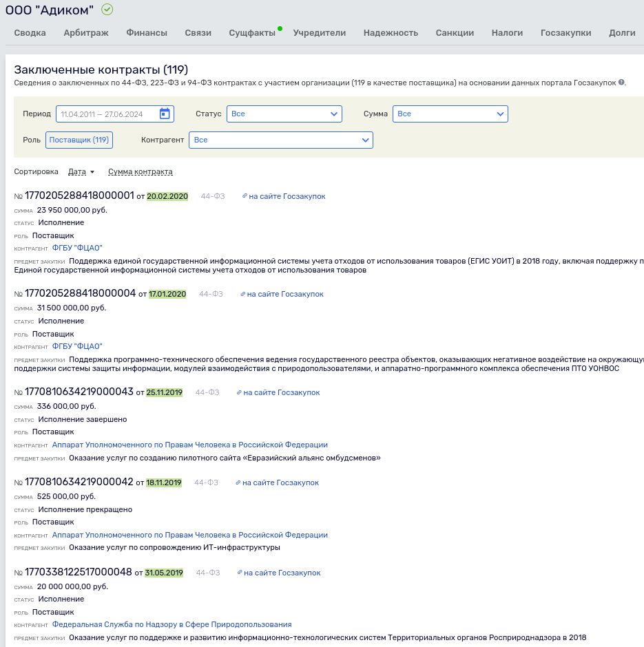The image size is (644, 647).
Task: Toggle the Дата sort order arrow
Action: point(92,172)
